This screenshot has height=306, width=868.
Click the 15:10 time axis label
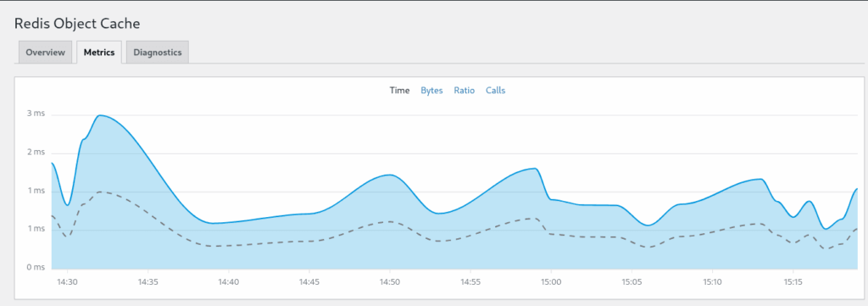tap(712, 281)
